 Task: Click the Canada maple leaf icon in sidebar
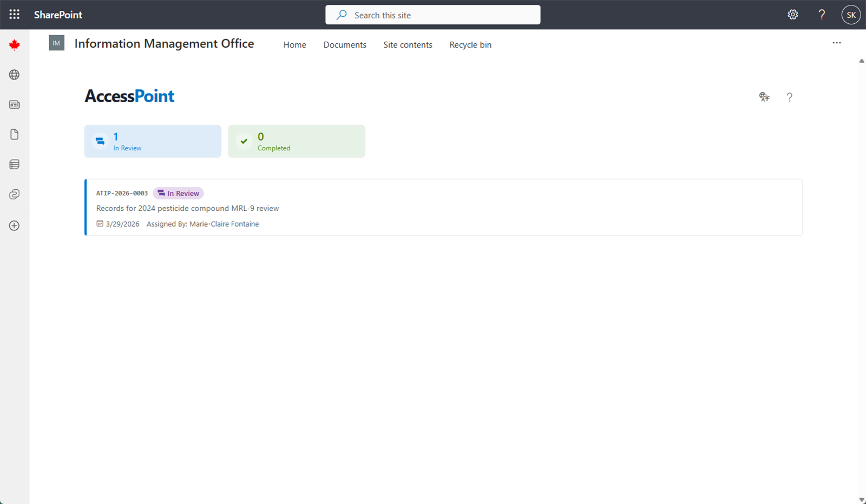14,45
